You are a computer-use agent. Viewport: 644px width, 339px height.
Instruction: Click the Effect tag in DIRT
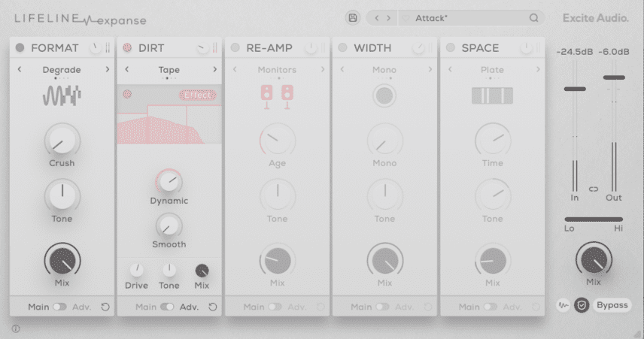(198, 95)
